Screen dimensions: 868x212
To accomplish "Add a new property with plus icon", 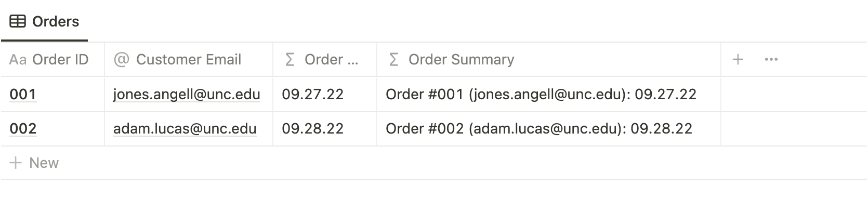I will (738, 60).
